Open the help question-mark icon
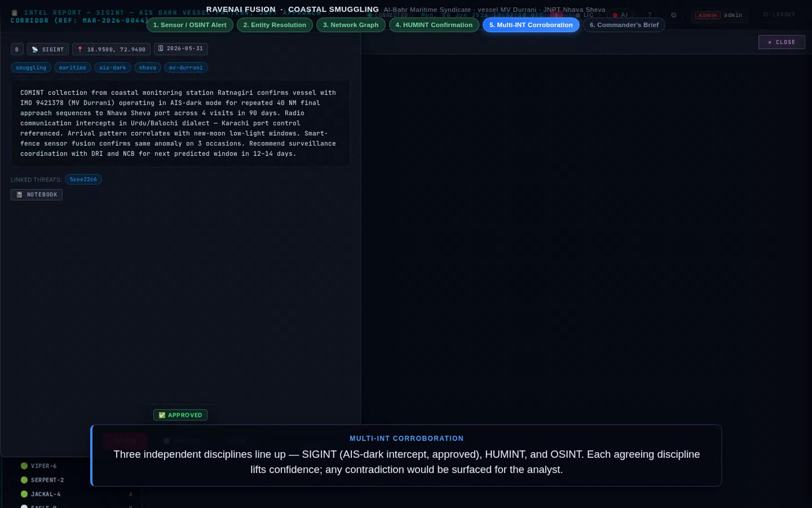 coord(649,15)
